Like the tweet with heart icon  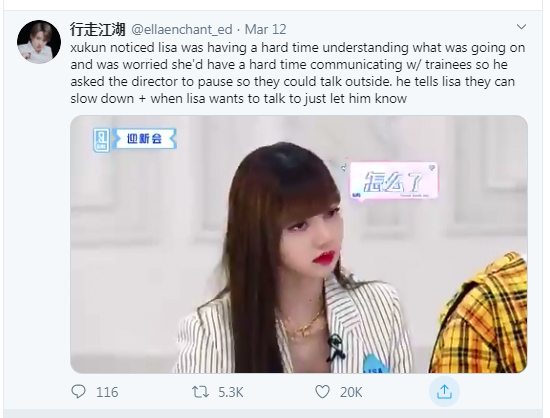click(x=322, y=391)
